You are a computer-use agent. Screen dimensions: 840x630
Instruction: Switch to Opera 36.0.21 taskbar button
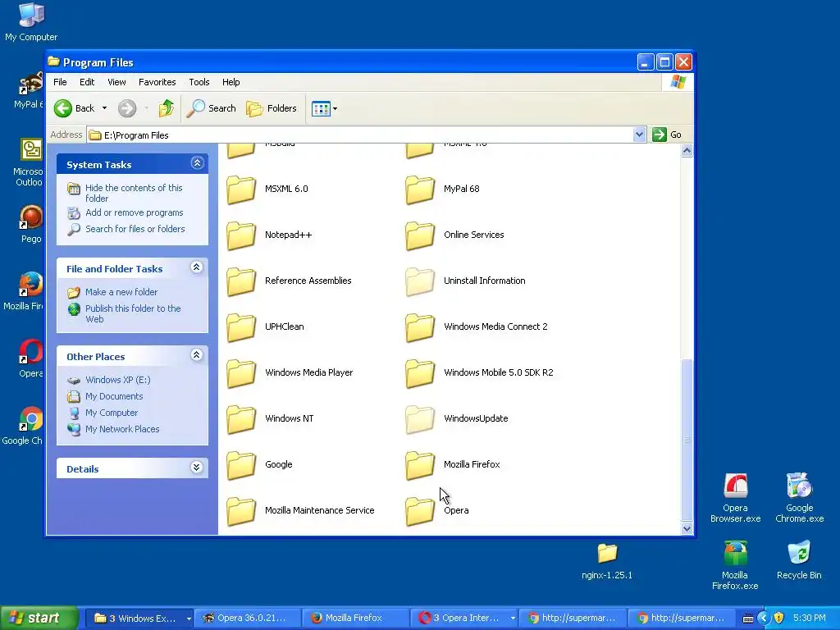tap(246, 619)
